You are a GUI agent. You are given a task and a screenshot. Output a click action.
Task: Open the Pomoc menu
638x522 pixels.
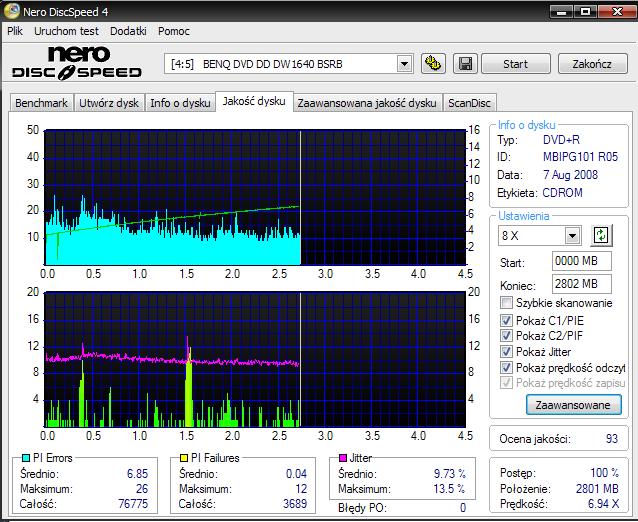click(174, 31)
